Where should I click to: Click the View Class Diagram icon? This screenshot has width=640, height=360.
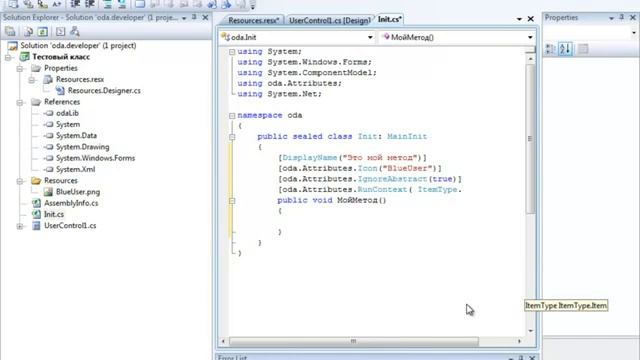(75, 31)
